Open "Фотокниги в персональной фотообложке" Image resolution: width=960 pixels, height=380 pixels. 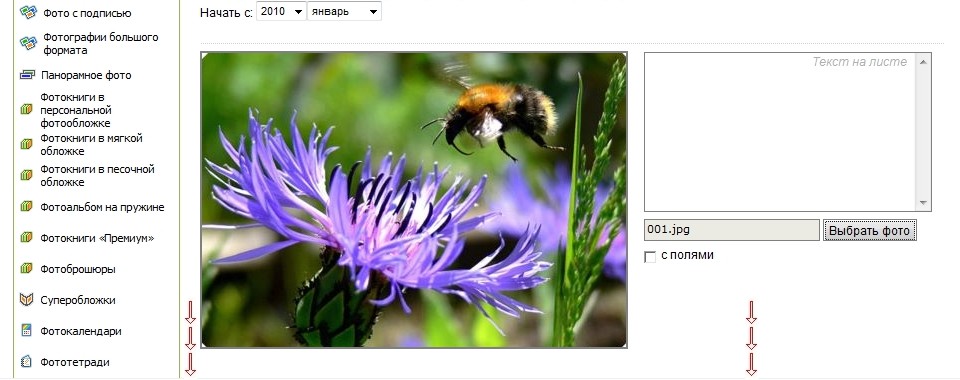point(76,110)
